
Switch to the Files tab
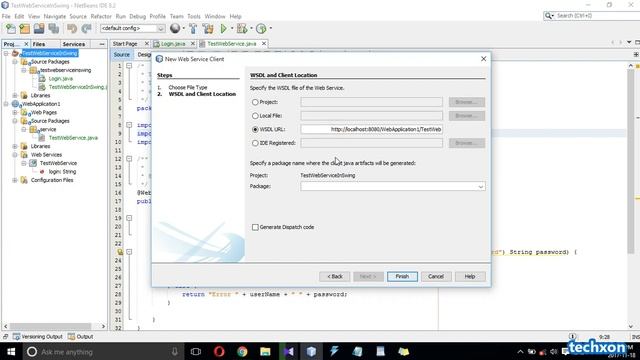(x=39, y=44)
